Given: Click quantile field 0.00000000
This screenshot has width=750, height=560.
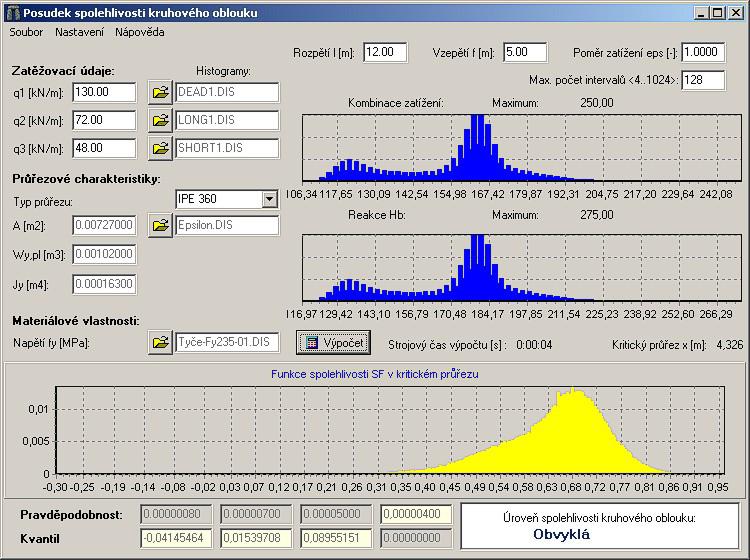Looking at the screenshot, I should tap(416, 538).
